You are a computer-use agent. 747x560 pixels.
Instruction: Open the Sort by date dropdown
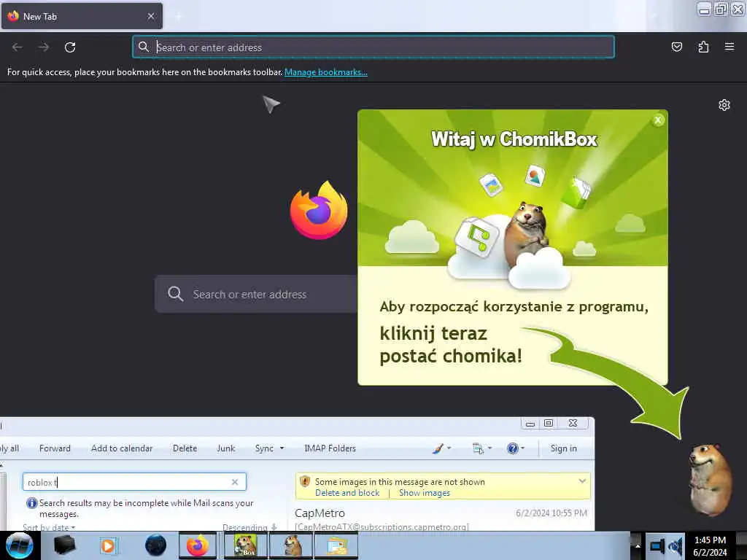(49, 528)
